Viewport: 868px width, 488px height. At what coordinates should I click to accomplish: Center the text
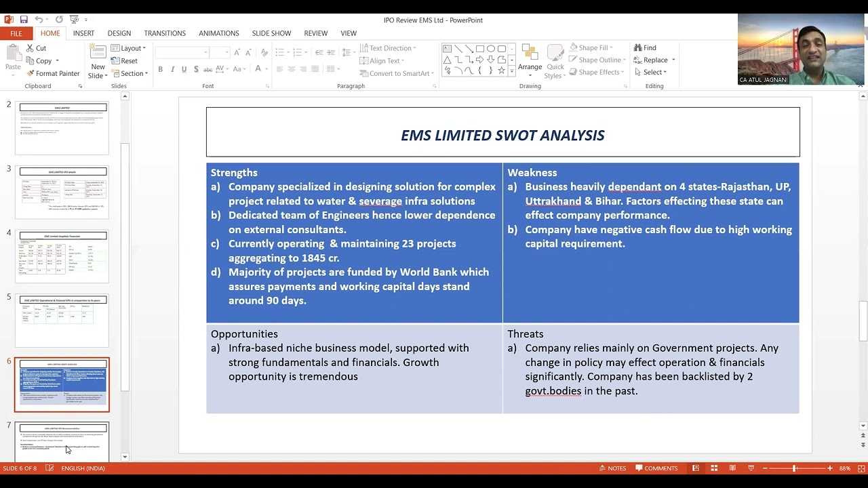pos(292,69)
